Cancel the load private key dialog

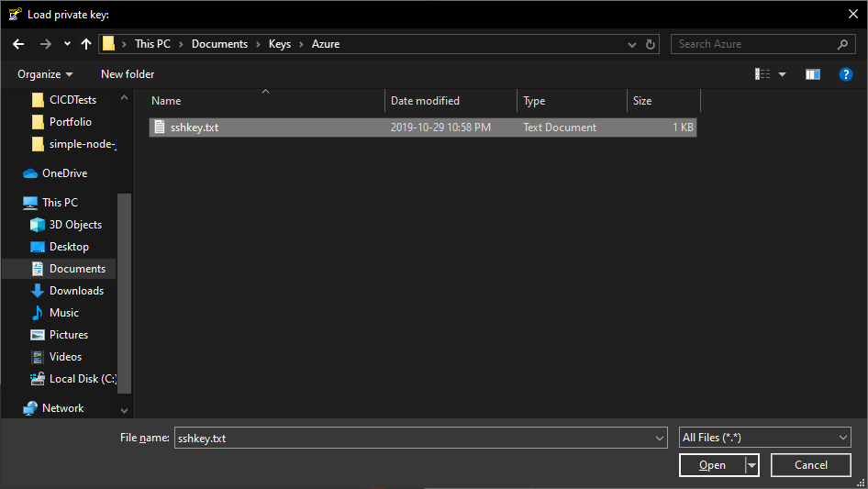811,465
